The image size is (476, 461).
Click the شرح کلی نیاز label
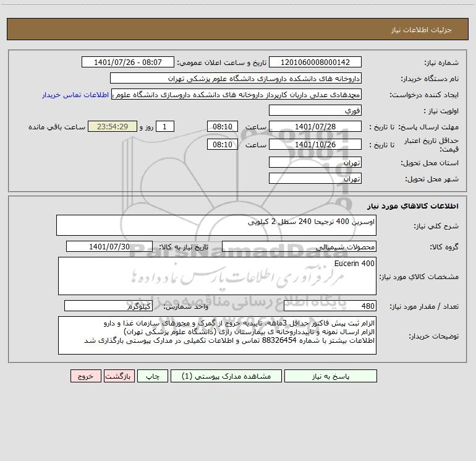pos(436,226)
